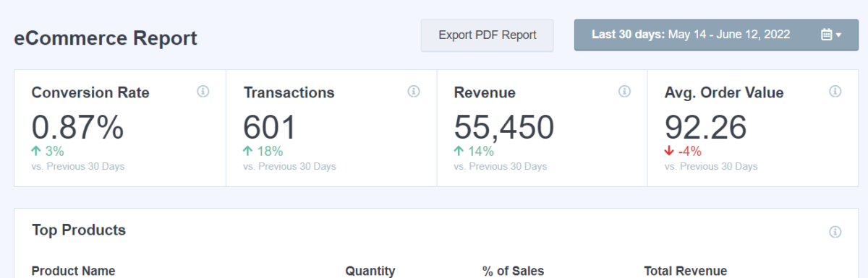Click the Product Name column header
The width and height of the screenshot is (868, 278).
pos(74,271)
